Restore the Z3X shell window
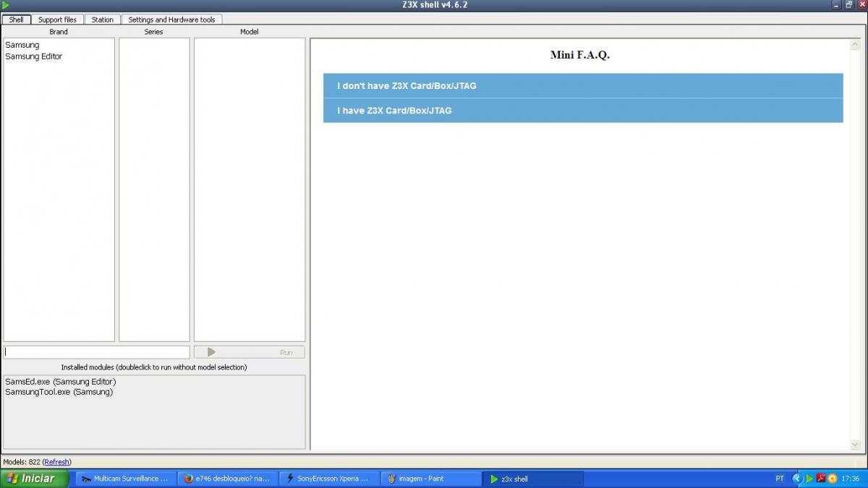The width and height of the screenshot is (868, 488). point(849,5)
